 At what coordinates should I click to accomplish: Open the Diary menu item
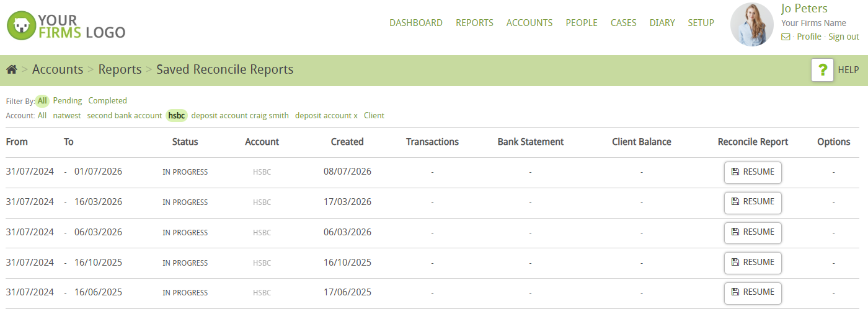click(662, 23)
